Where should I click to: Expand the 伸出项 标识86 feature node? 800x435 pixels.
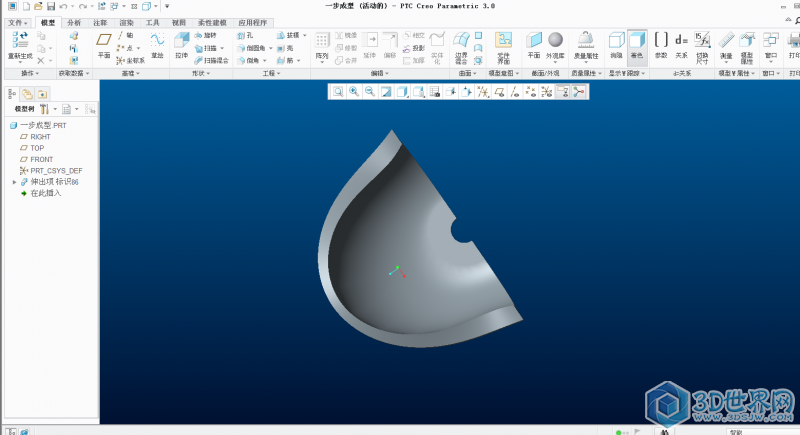click(x=14, y=182)
